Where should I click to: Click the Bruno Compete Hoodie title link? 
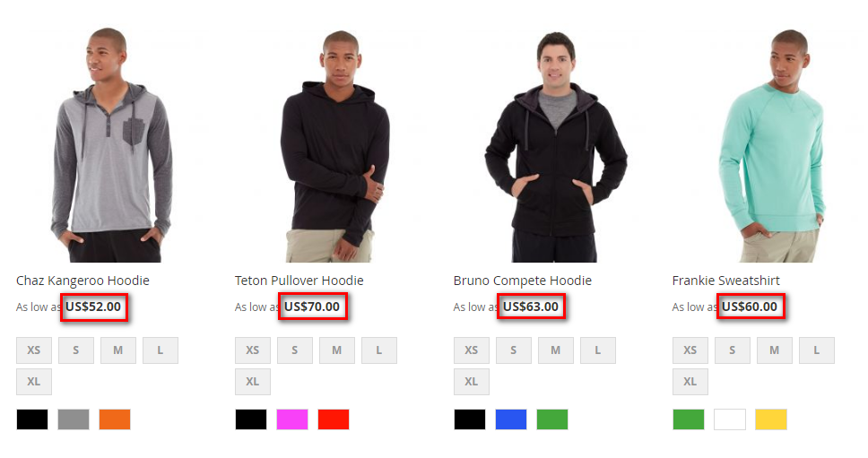coord(522,281)
